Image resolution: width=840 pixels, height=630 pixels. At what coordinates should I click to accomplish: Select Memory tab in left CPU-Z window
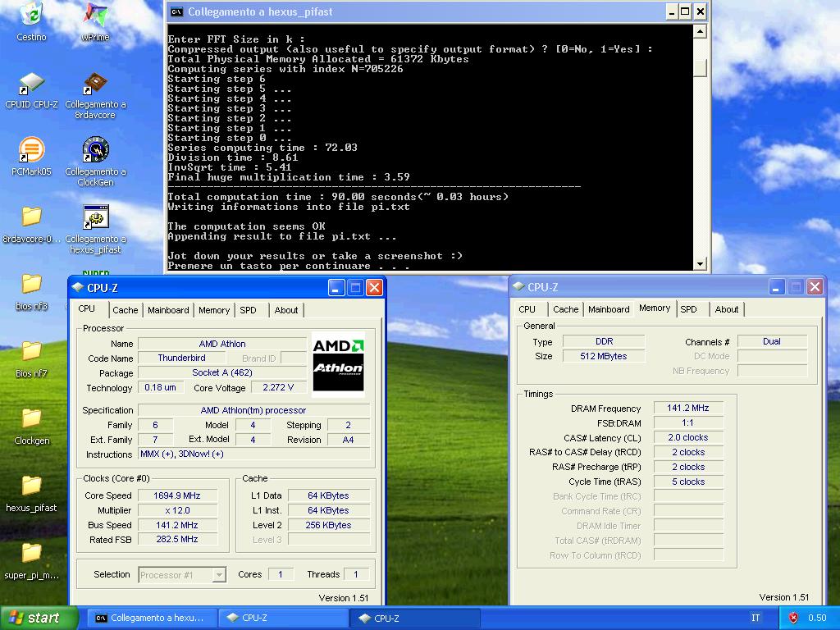[x=214, y=310]
